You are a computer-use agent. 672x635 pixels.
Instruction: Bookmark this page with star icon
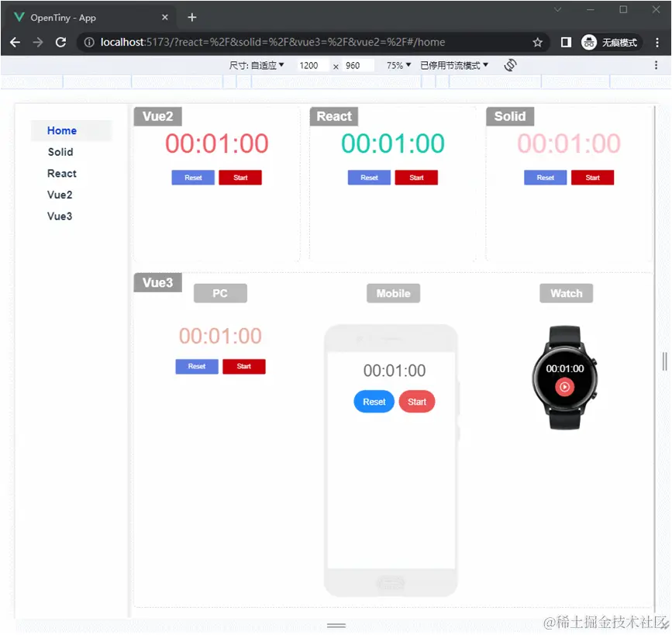tap(537, 42)
